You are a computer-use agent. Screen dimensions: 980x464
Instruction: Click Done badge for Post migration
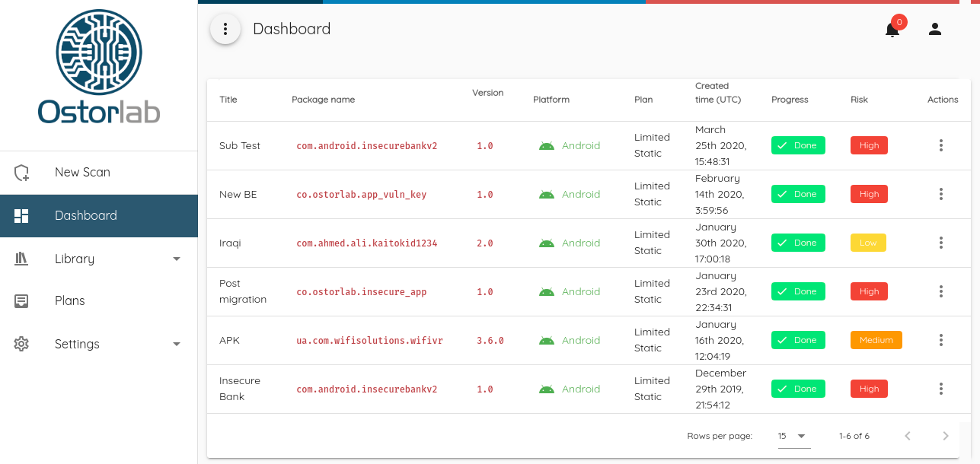[x=798, y=291]
